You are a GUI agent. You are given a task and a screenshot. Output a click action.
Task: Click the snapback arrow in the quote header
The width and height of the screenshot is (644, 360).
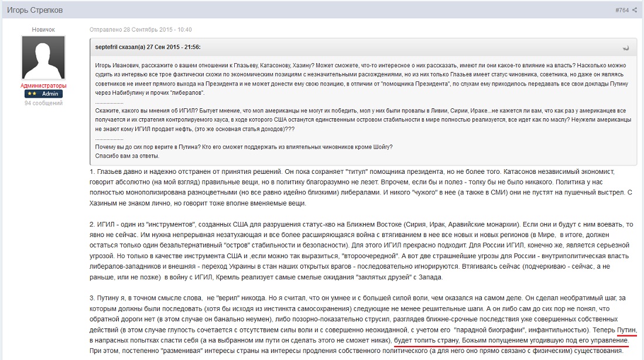(x=626, y=47)
